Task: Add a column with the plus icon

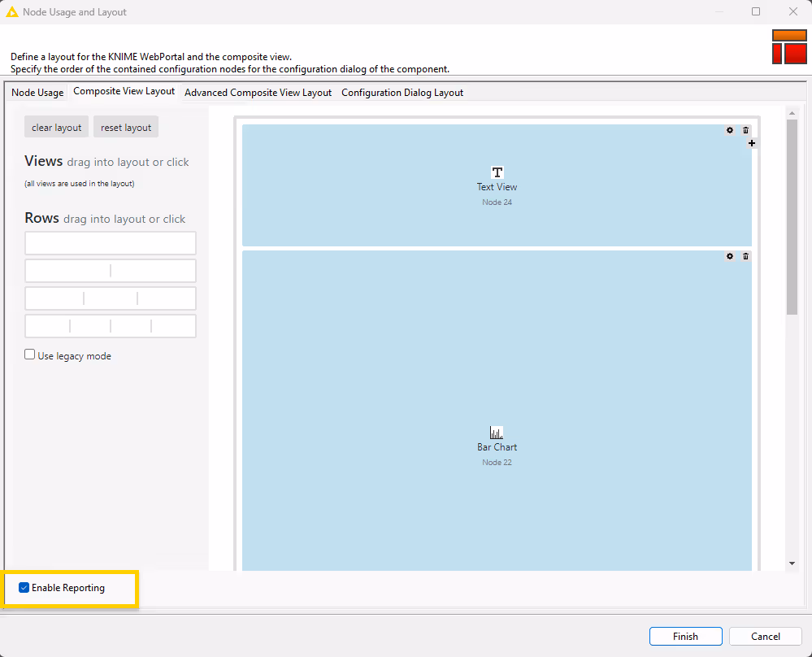Action: tap(751, 142)
